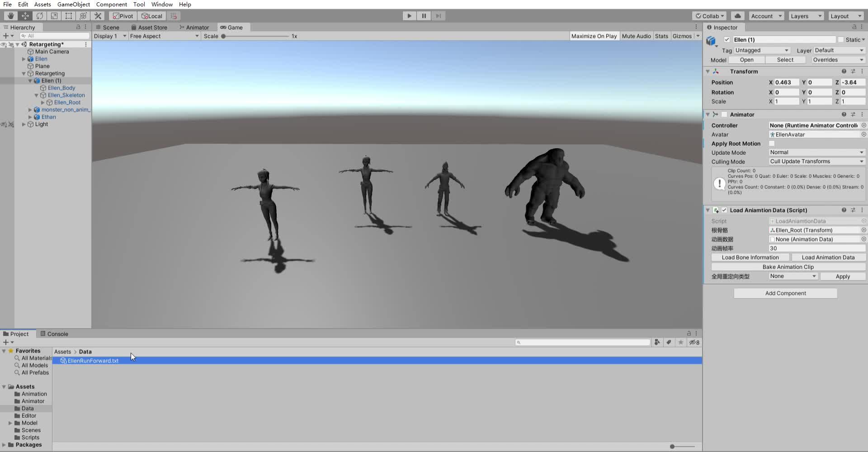
Task: Open the cloud services icon
Action: tap(737, 16)
